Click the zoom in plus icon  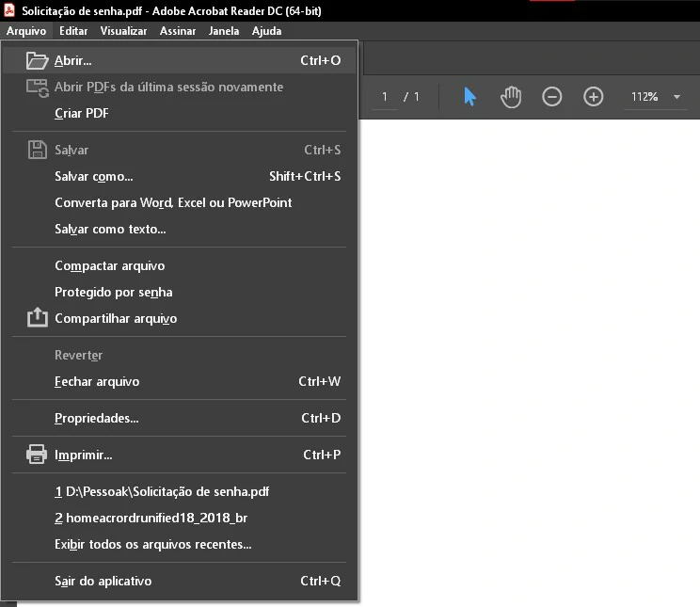click(x=593, y=97)
